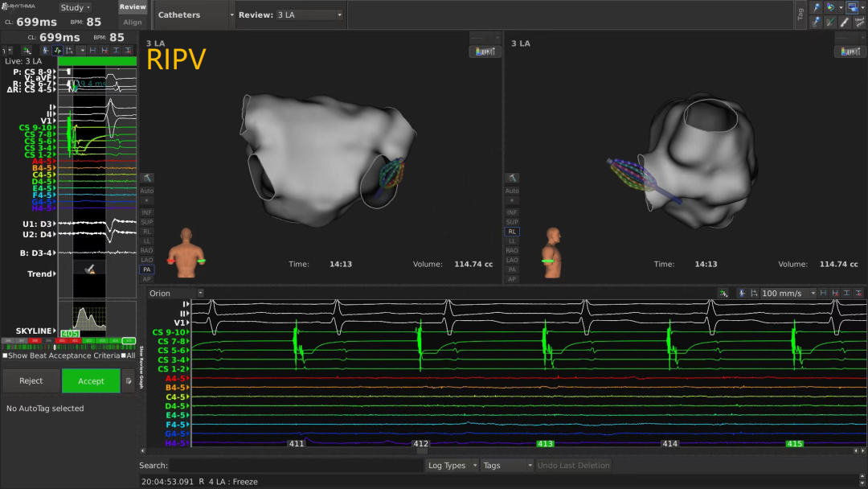Click into the Search input field

pyautogui.click(x=296, y=465)
